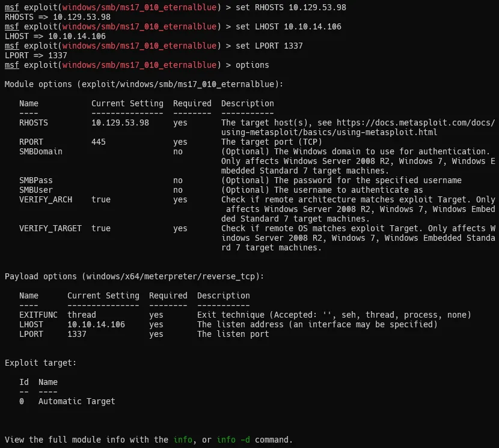Click the LPORT name in payload options table
499x448 pixels.
point(31,334)
